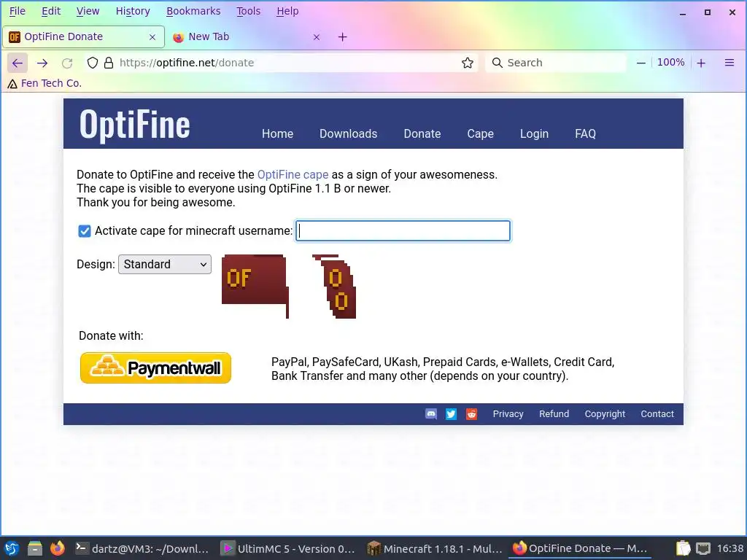Open the Refund footer link
Viewport: 747px width, 560px height.
pyautogui.click(x=554, y=414)
